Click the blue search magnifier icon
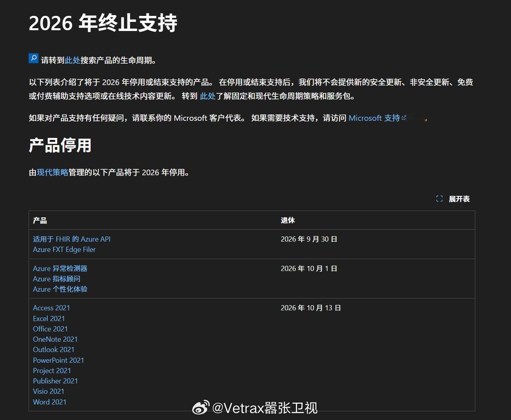The image size is (511, 420). (x=34, y=58)
